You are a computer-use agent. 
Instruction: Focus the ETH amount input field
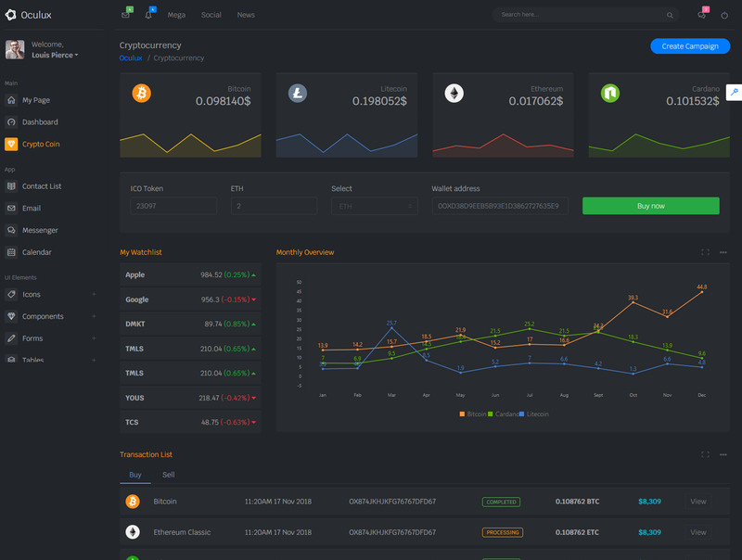274,206
